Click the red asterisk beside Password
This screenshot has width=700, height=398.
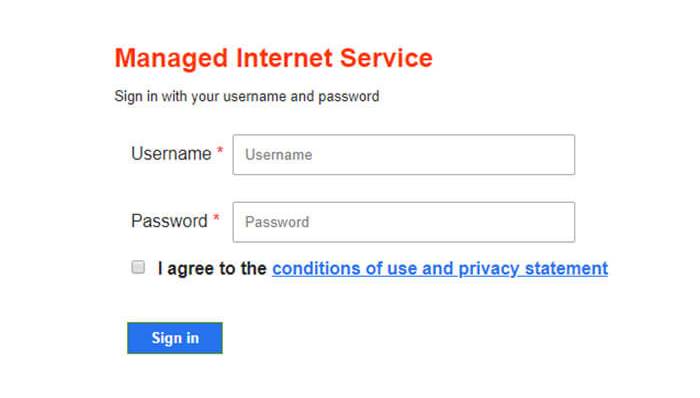click(x=216, y=218)
